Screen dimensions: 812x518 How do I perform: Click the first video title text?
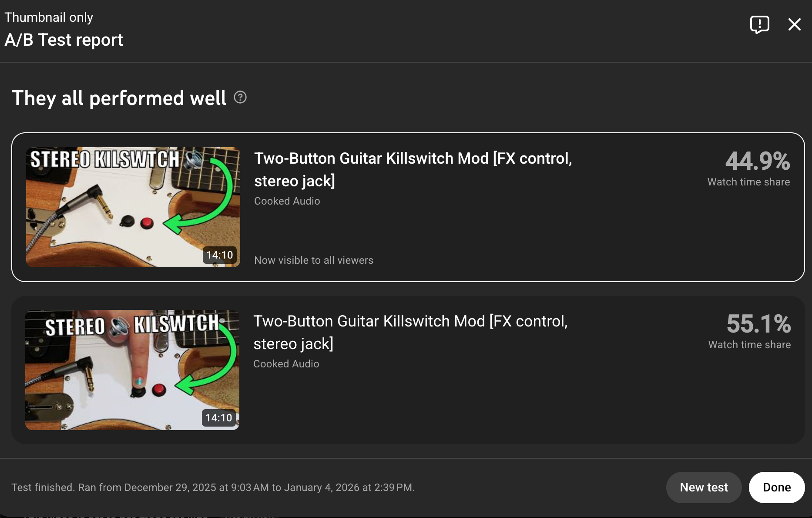point(413,170)
